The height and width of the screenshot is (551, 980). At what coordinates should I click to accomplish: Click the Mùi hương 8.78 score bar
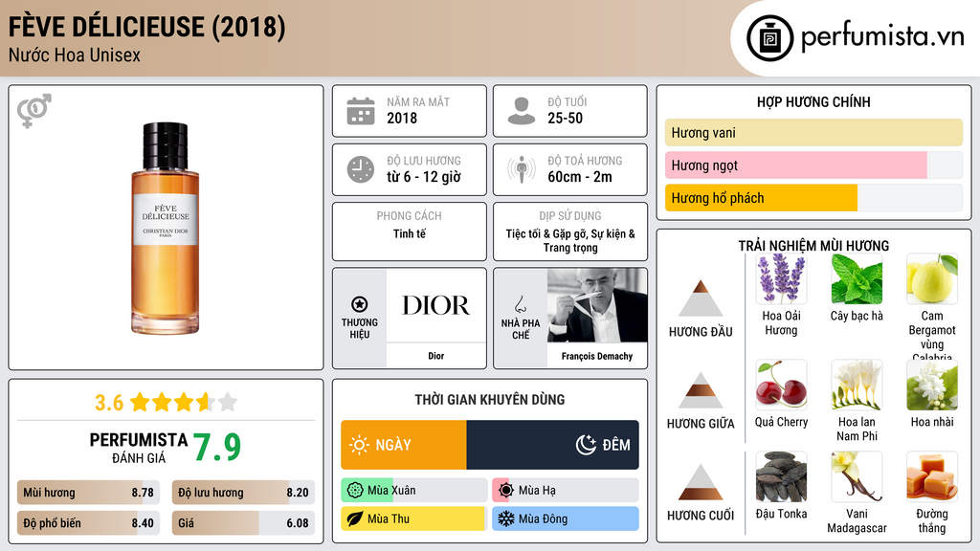click(88, 493)
